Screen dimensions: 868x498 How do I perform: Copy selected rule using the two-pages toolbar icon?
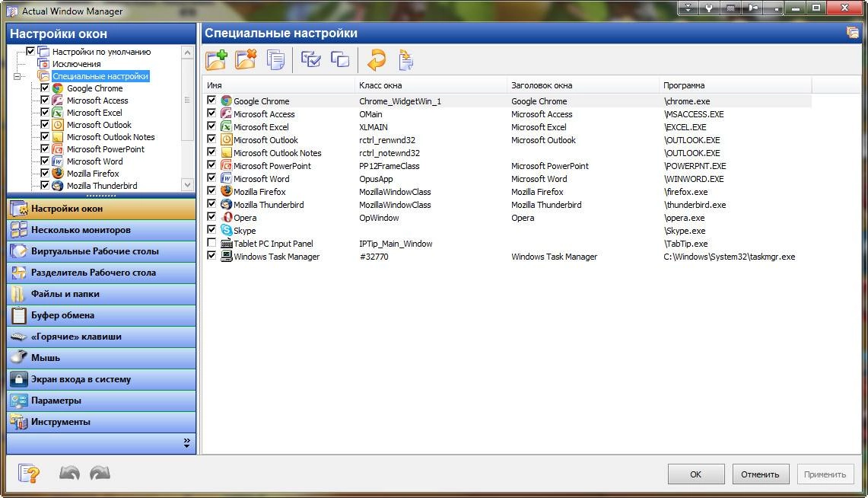(x=275, y=59)
